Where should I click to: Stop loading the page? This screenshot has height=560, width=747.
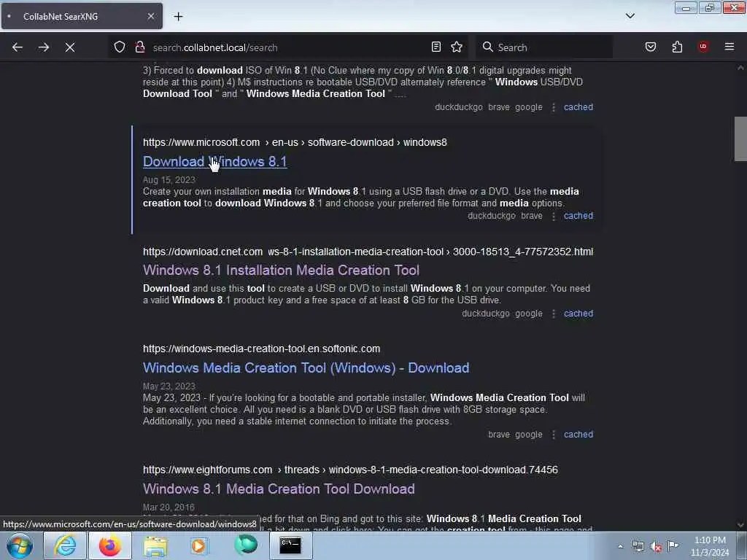[70, 47]
